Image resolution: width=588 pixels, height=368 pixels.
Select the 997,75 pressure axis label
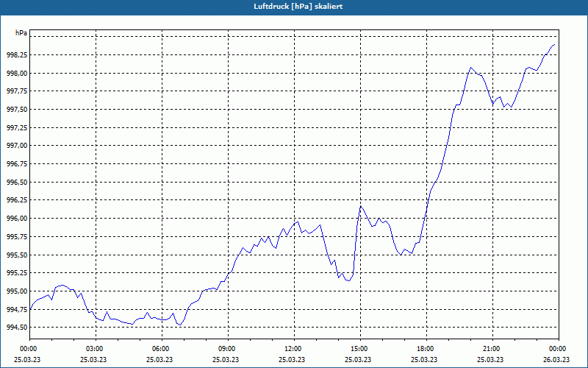17,91
